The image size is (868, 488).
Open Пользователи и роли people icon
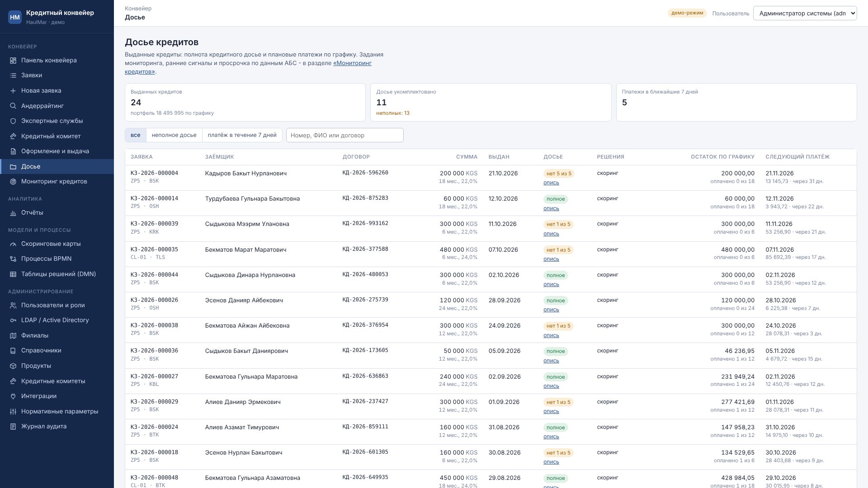click(x=13, y=305)
